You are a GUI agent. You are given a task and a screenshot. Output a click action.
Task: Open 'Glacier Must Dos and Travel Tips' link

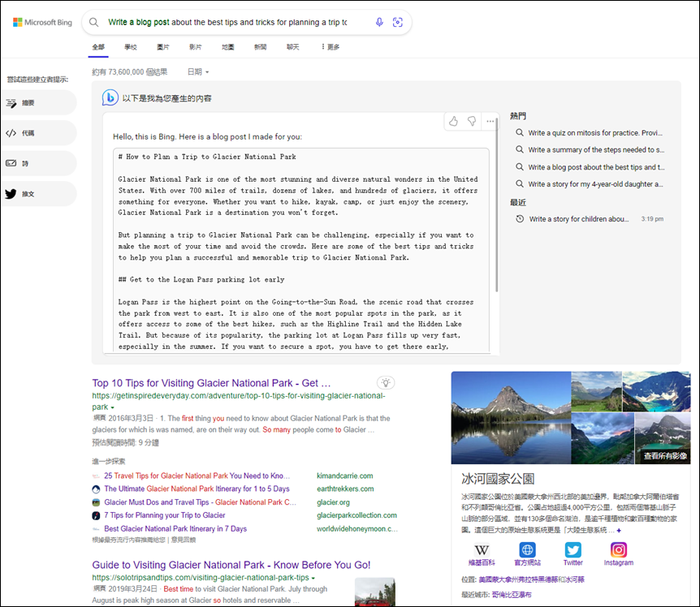(x=200, y=502)
